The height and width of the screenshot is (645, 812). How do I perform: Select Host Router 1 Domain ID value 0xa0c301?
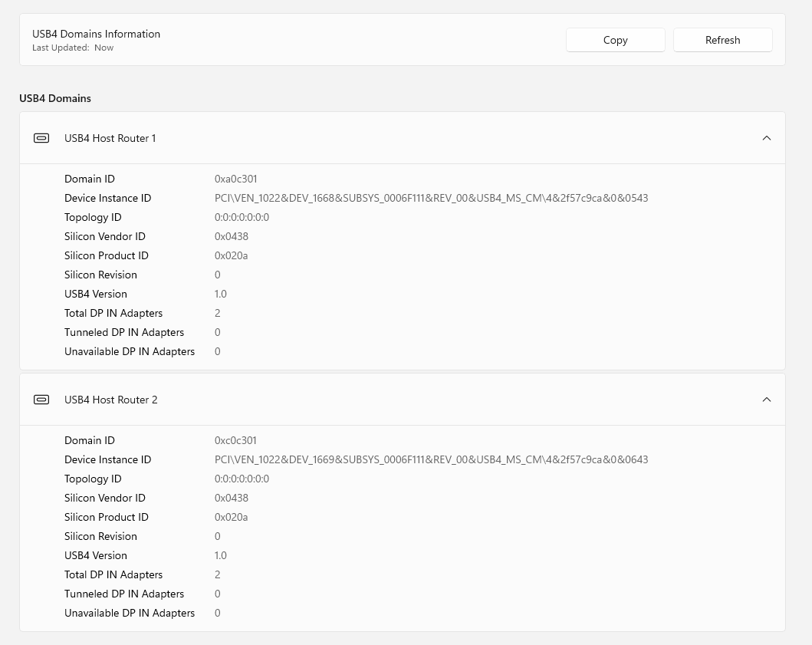[x=236, y=179]
